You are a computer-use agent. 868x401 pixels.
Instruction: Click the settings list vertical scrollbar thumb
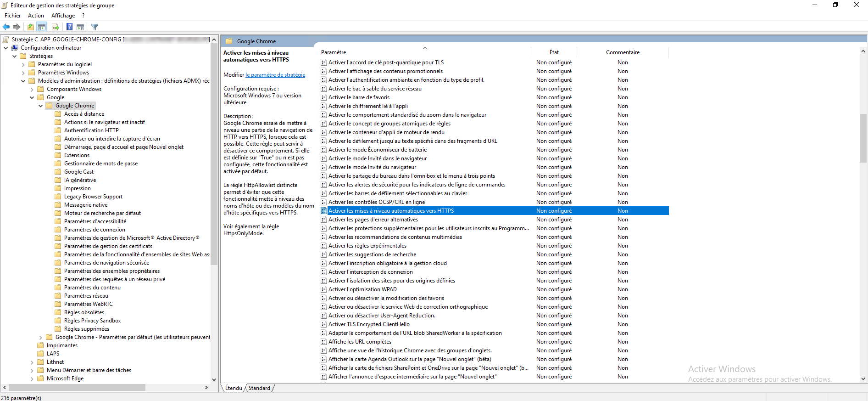click(863, 138)
